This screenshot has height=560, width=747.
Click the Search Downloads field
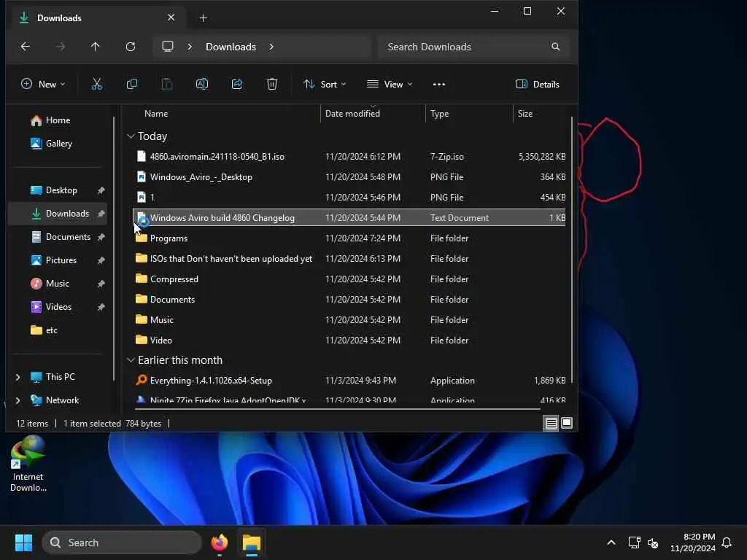(x=473, y=47)
